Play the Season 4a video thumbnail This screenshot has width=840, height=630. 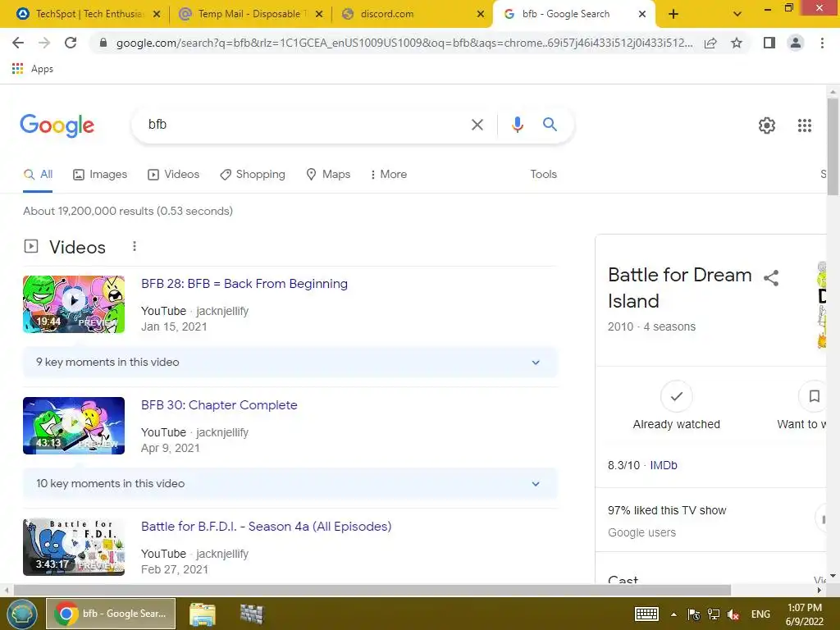coord(74,547)
